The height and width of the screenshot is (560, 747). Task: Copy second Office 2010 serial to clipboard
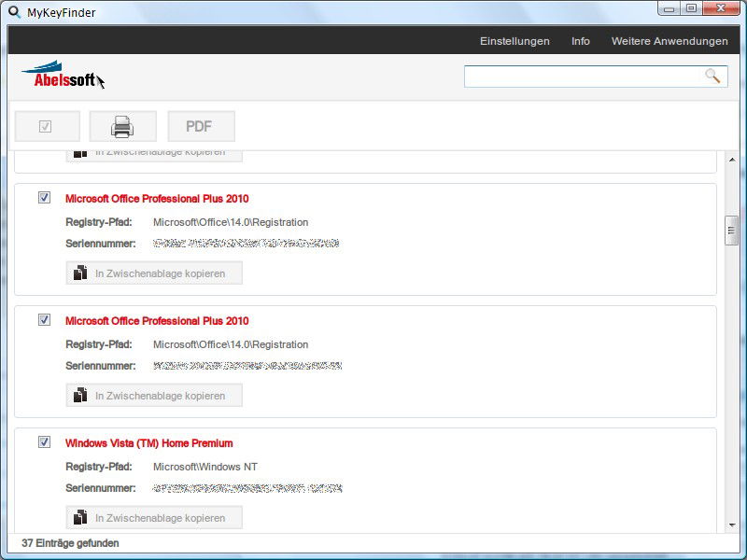pos(154,395)
